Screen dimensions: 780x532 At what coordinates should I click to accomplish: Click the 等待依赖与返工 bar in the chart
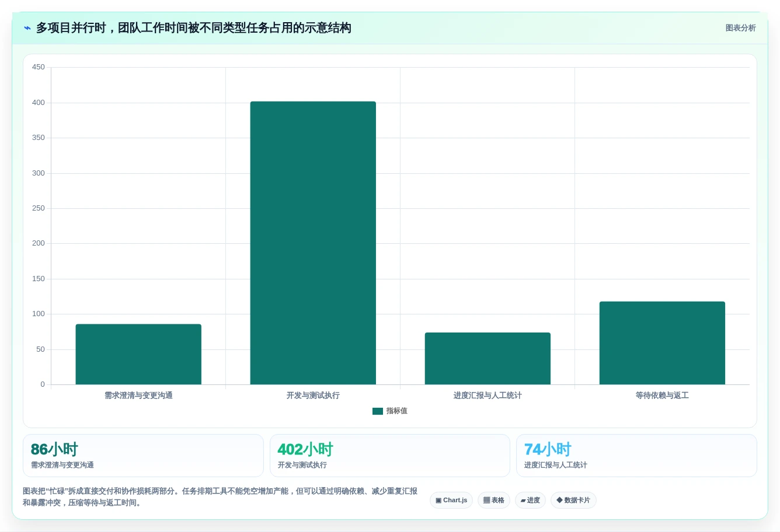pyautogui.click(x=662, y=343)
